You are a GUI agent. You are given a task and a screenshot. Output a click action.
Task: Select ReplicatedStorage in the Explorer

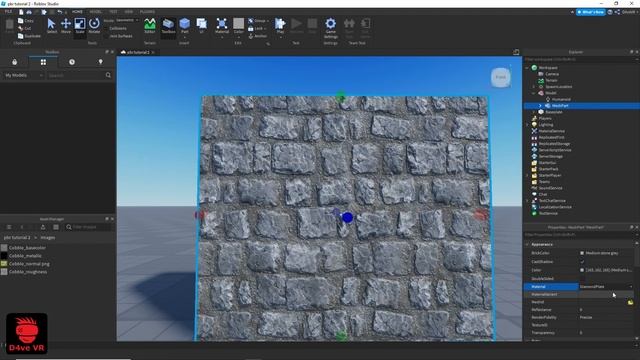click(x=554, y=144)
